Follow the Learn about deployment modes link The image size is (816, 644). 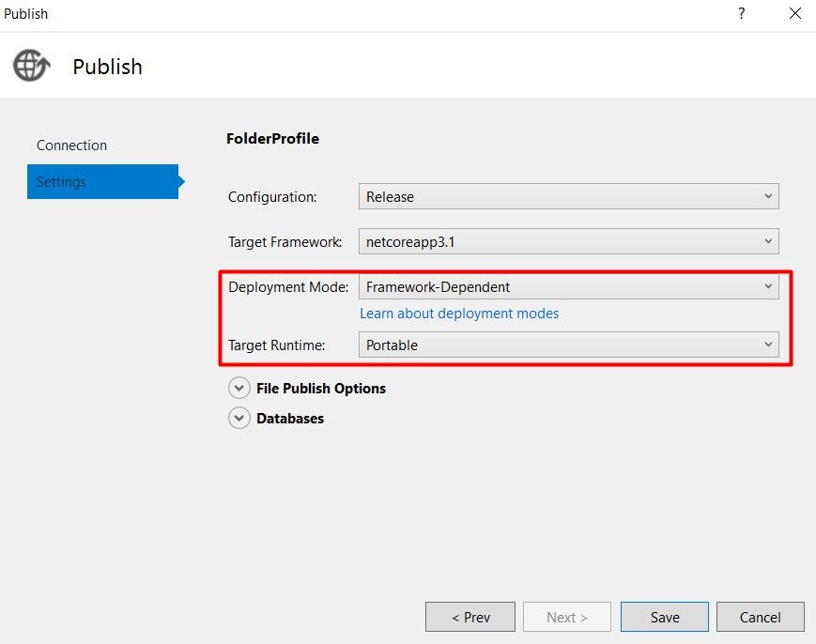(x=459, y=314)
